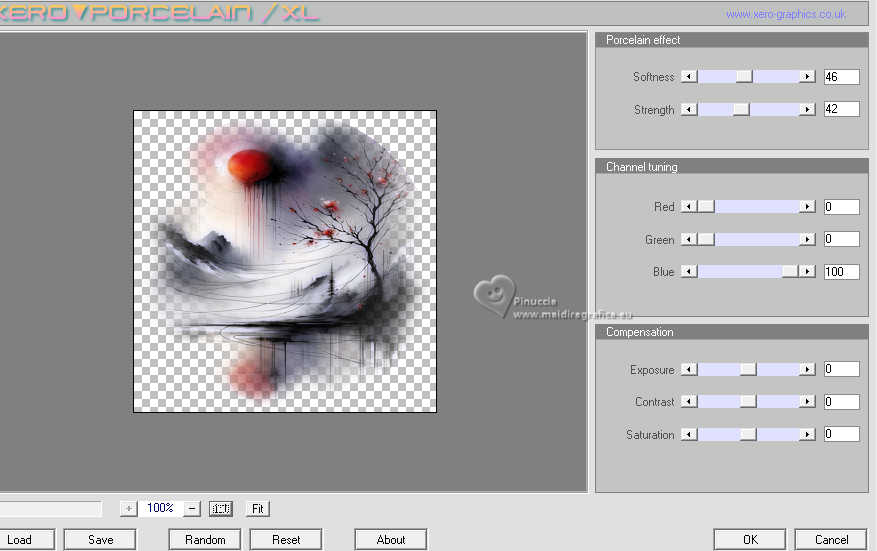This screenshot has height=551, width=877.
Task: Increase Contrast with right arrow
Action: 807,402
